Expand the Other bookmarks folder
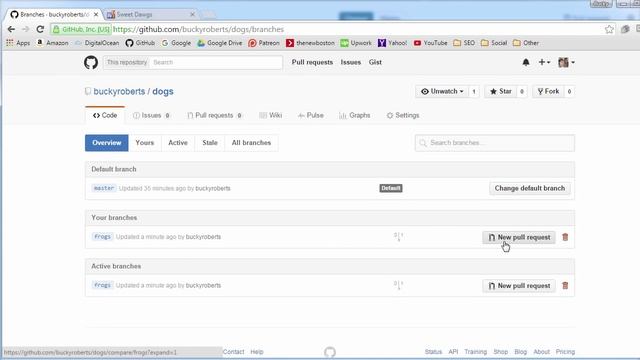 (526, 43)
